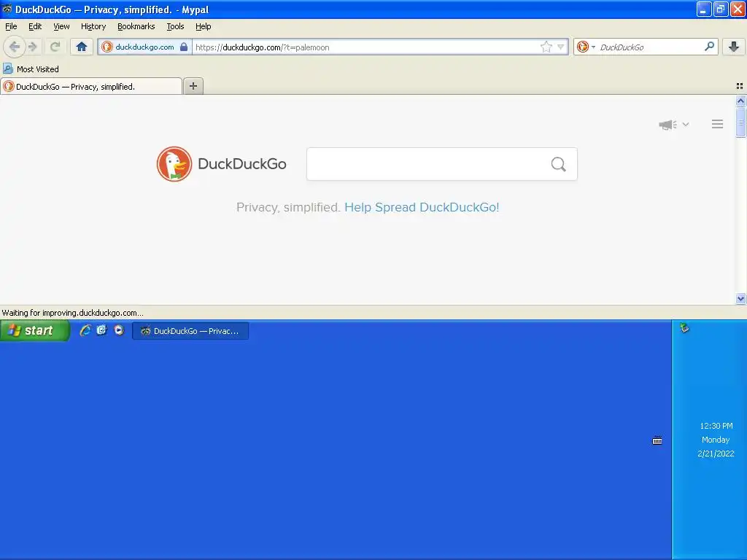Go forward using the forward arrow
The image size is (747, 560).
coord(32,47)
